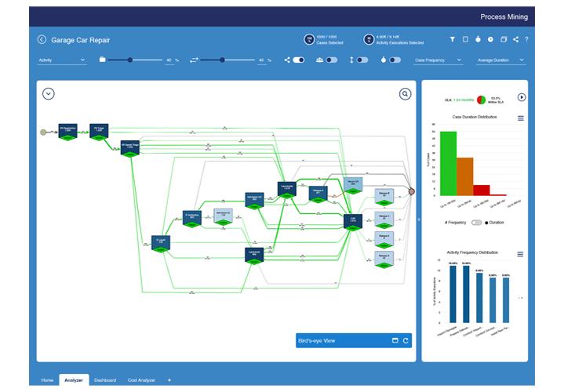Add a new tab with the plus icon
Screen dimensions: 564x392
(169, 379)
